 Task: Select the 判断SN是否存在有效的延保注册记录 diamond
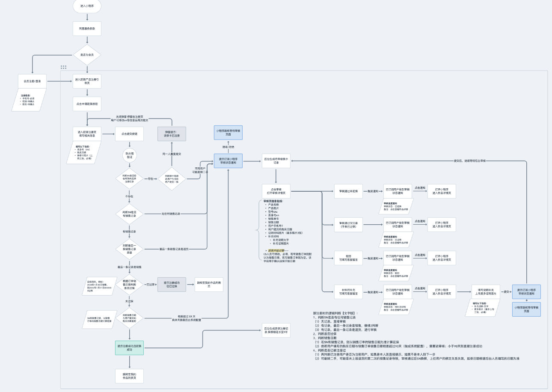[x=129, y=178]
